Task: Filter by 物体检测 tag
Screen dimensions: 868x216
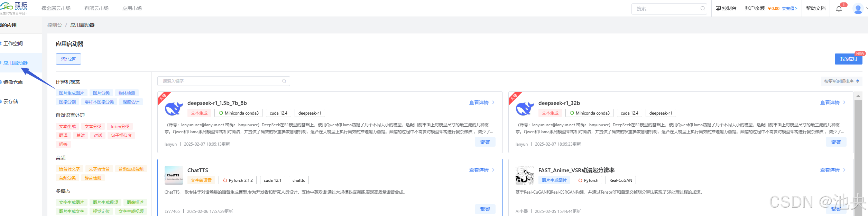Action: click(127, 93)
